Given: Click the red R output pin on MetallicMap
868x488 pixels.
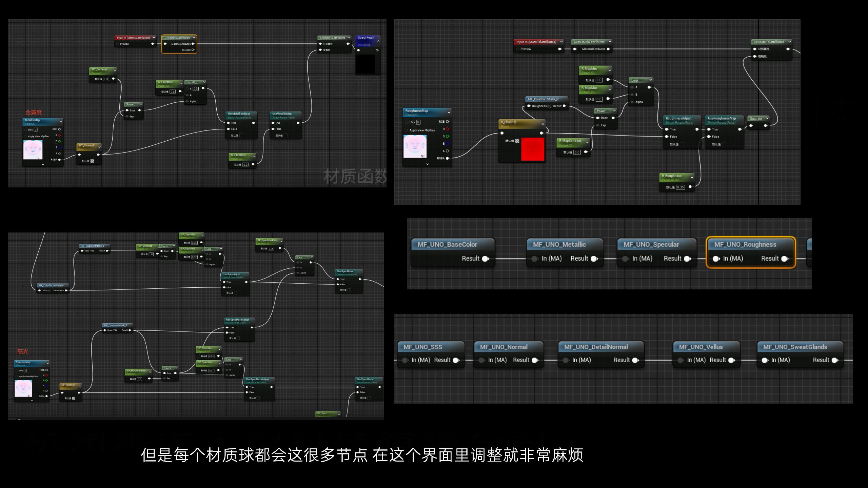Looking at the screenshot, I should click(60, 135).
